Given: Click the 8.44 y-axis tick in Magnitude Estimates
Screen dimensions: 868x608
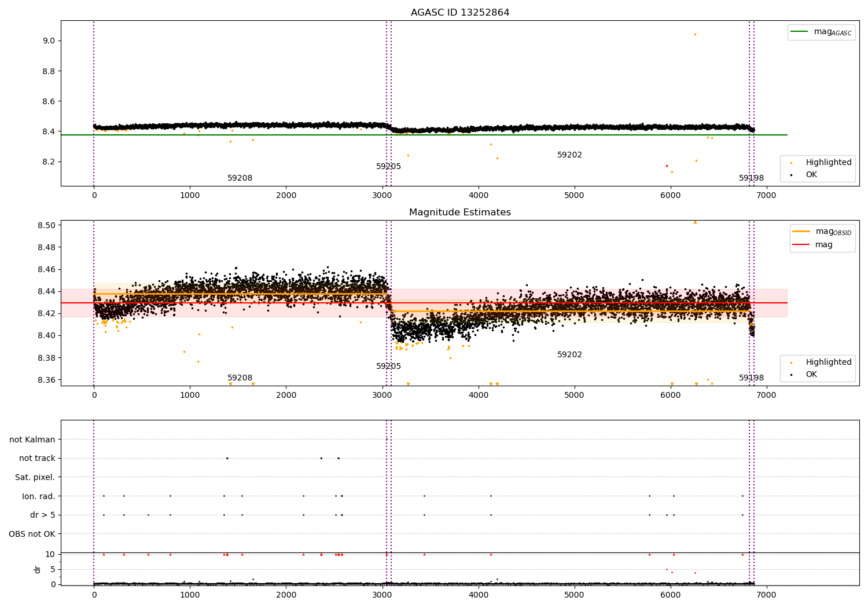Looking at the screenshot, I should click(x=47, y=292).
